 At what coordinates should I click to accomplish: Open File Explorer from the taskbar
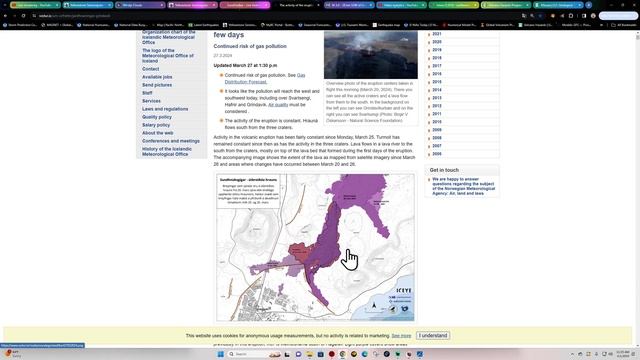click(x=309, y=354)
